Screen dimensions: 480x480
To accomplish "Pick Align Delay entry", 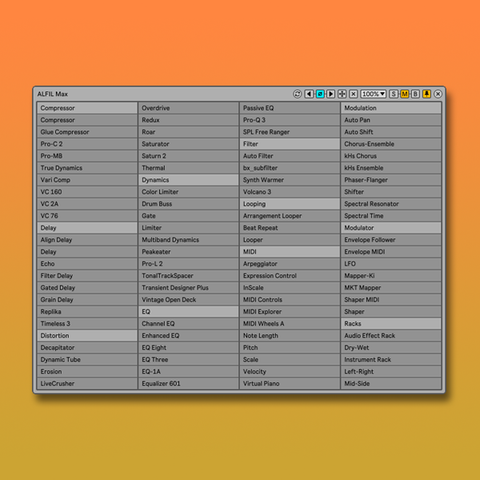I will pyautogui.click(x=87, y=240).
